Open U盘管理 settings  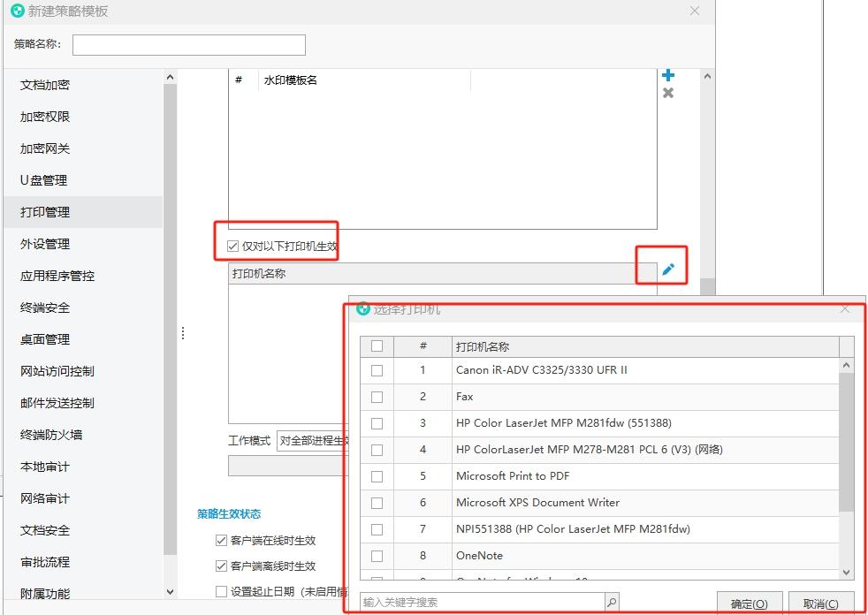[x=43, y=180]
